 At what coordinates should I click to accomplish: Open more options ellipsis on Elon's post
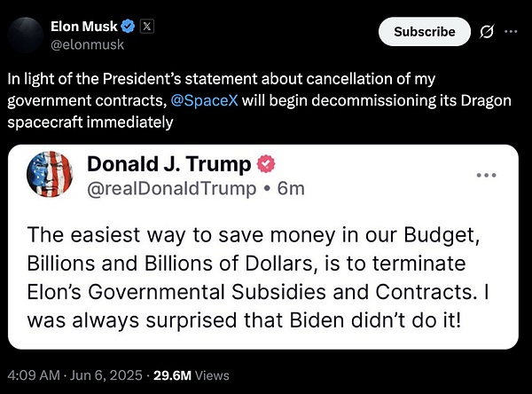pyautogui.click(x=511, y=31)
